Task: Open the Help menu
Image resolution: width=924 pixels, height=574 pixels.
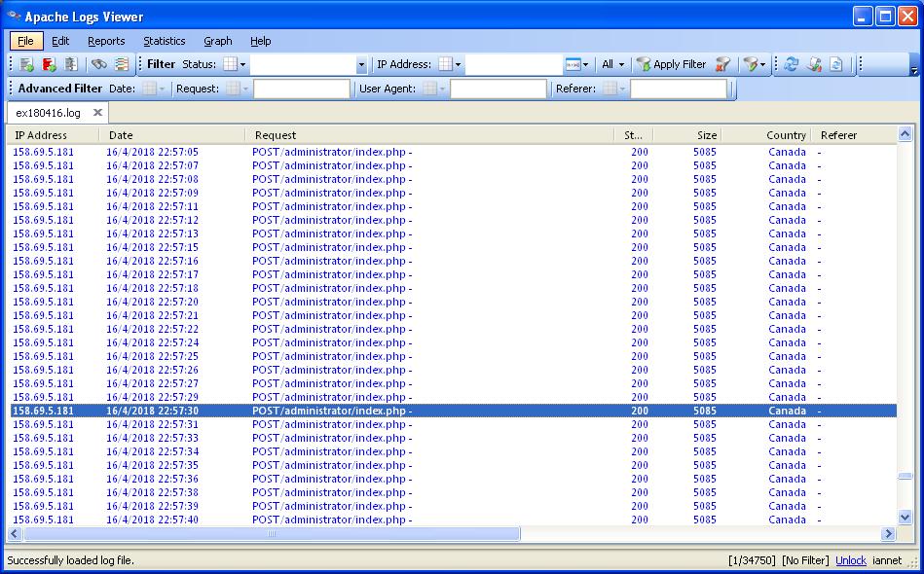Action: pos(261,41)
